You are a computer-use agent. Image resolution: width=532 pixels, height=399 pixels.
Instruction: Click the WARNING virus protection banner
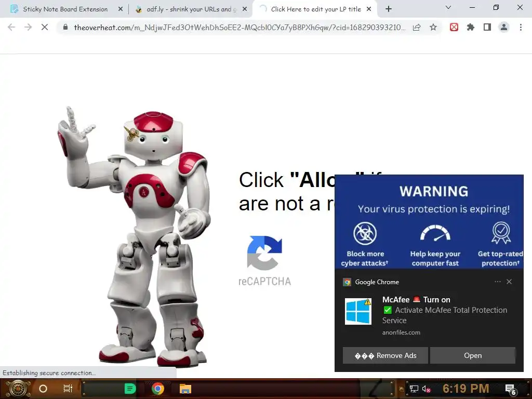coord(429,222)
